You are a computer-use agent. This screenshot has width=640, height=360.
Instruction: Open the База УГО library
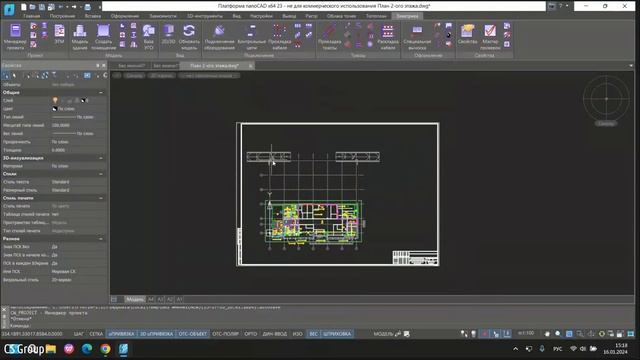[149, 37]
